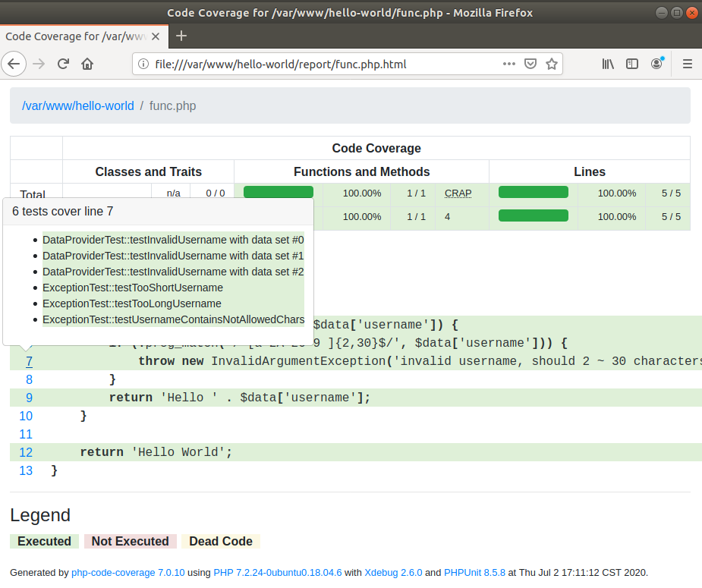Click the Lines coverage green progress bar

(x=533, y=193)
